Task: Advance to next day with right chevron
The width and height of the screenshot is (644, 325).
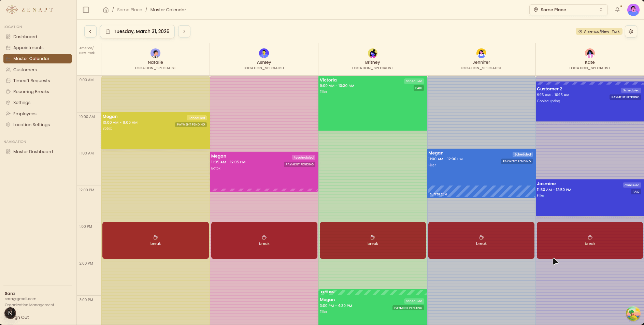Action: [184, 31]
